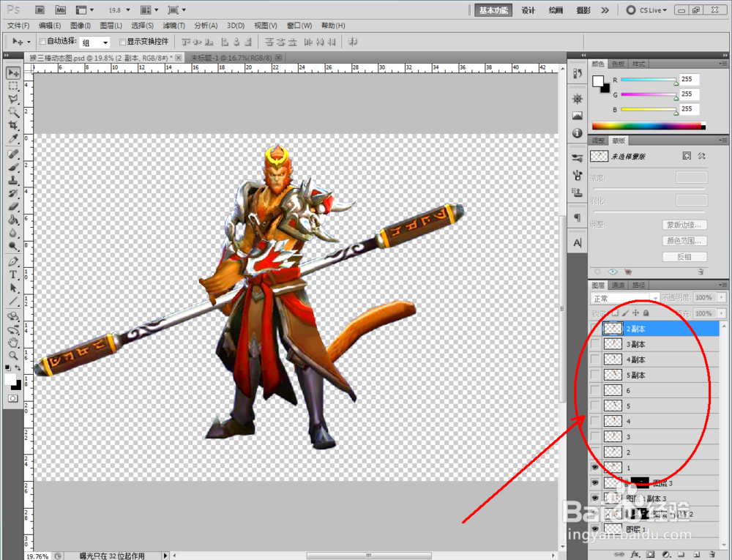Open the 图层(L) menu

[x=111, y=26]
